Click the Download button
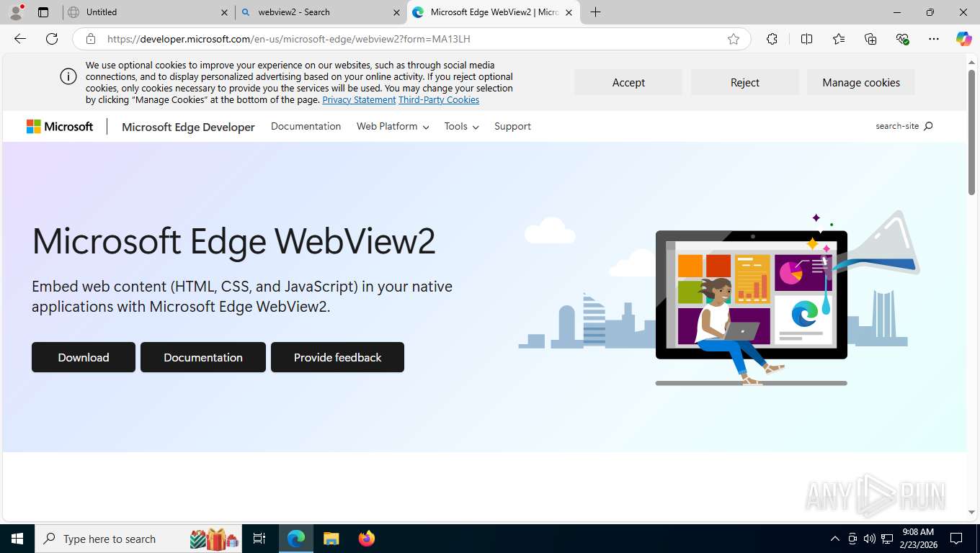This screenshot has height=553, width=980. pos(84,357)
